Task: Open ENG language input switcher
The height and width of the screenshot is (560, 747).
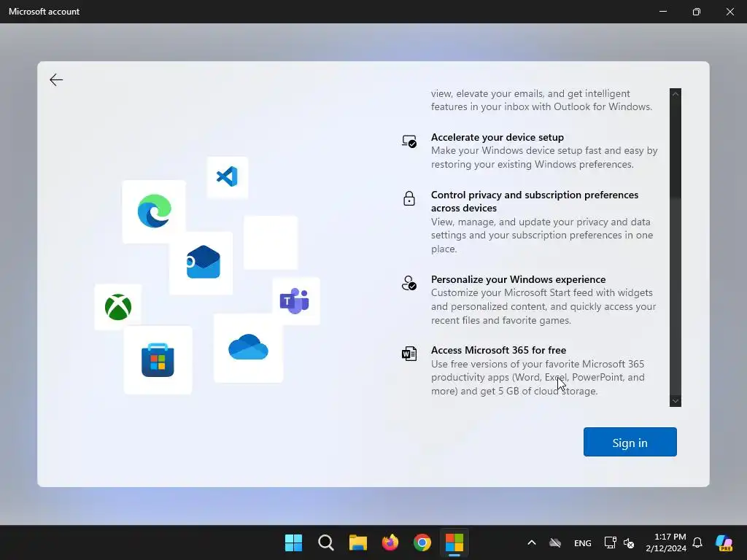Action: point(583,542)
